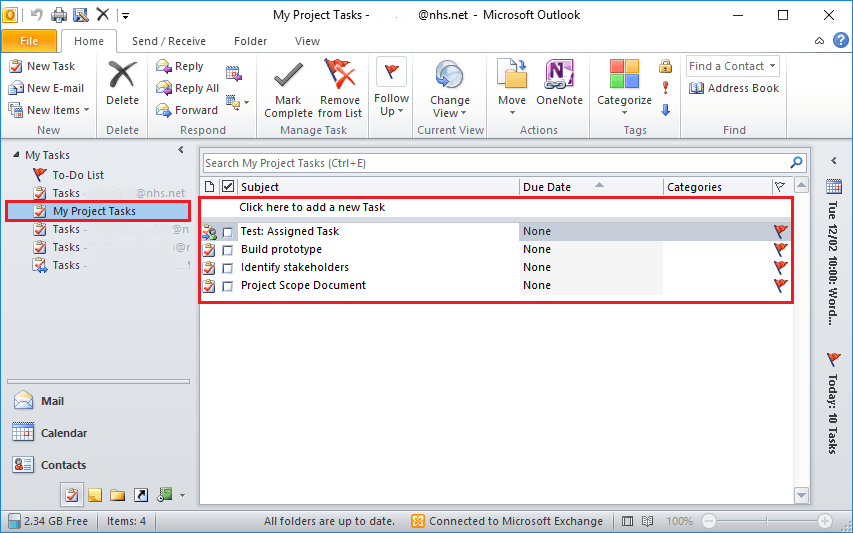The height and width of the screenshot is (533, 853).
Task: Click search magnifier icon
Action: [796, 163]
